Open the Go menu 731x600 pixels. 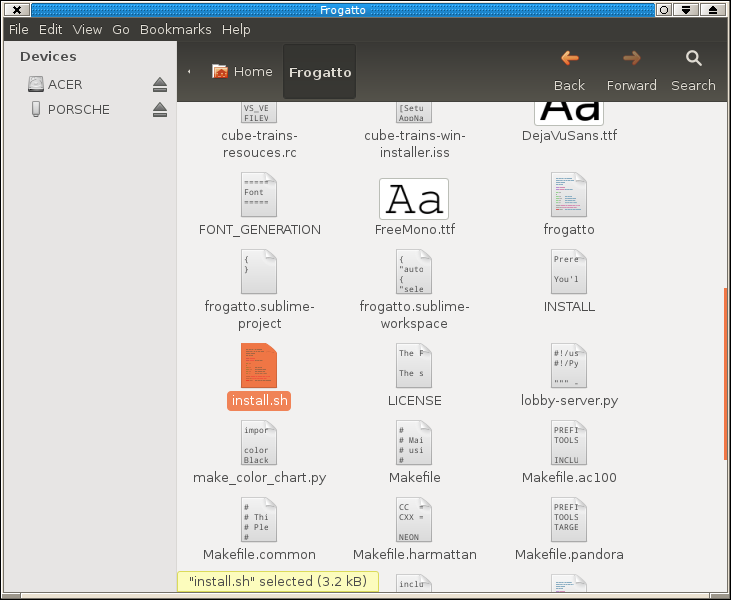click(121, 30)
